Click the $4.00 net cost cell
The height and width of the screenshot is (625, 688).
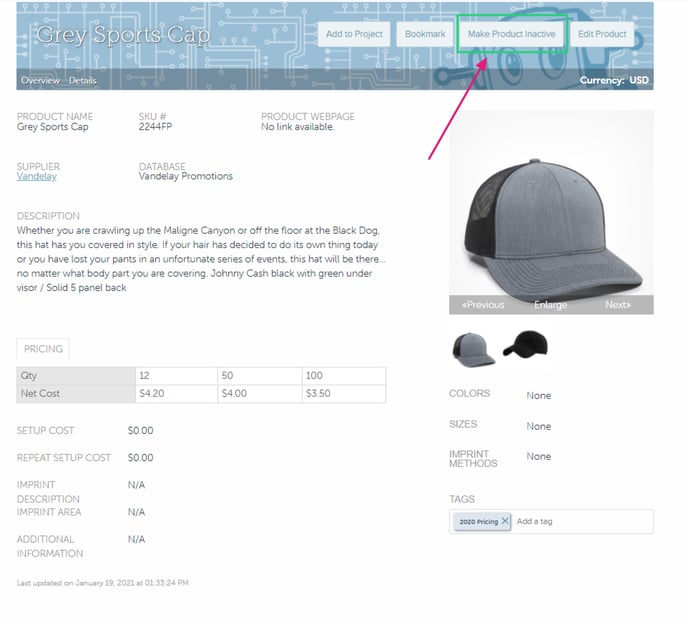click(x=260, y=394)
